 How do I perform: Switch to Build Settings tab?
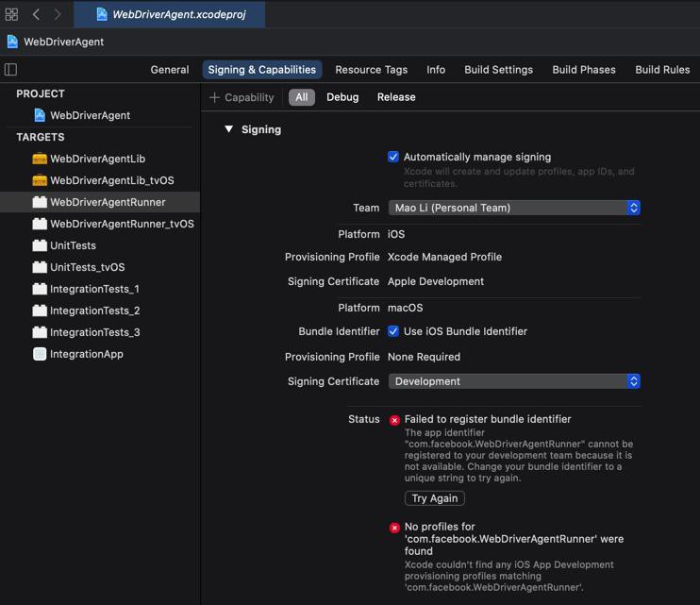click(x=499, y=70)
